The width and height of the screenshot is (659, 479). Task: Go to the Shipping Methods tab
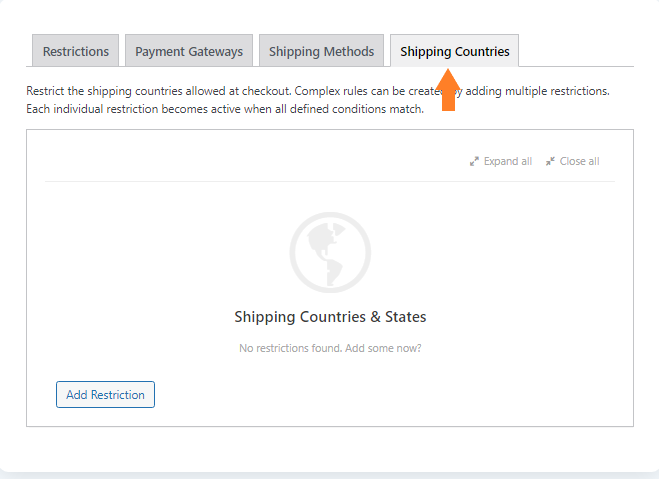(322, 51)
